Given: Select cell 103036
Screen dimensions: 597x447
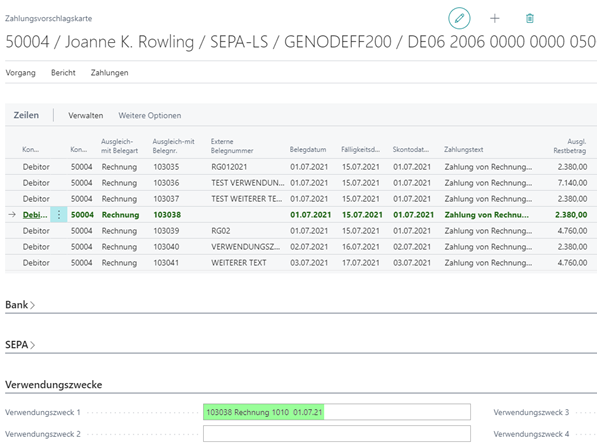Looking at the screenshot, I should pyautogui.click(x=166, y=183).
